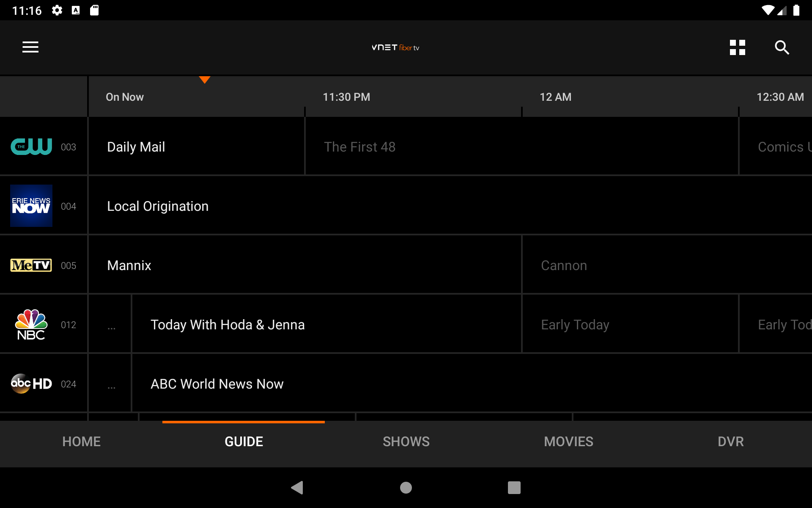Expand the truncated program before ABC World News Now

[111, 384]
